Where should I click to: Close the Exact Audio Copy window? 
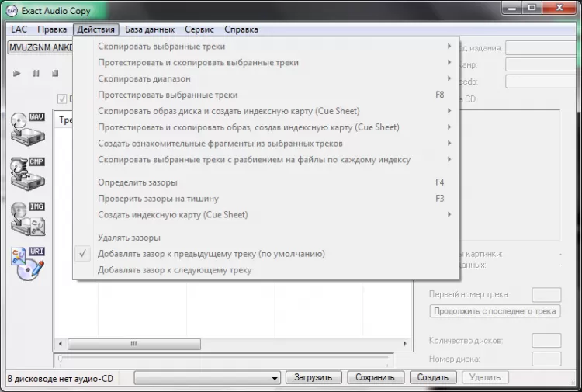click(559, 8)
